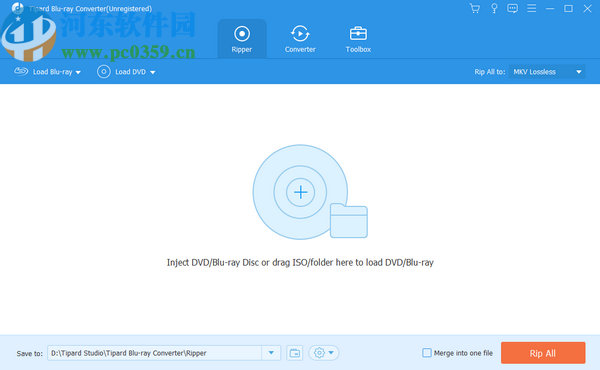Open the Rip All to format dropdown

point(547,72)
